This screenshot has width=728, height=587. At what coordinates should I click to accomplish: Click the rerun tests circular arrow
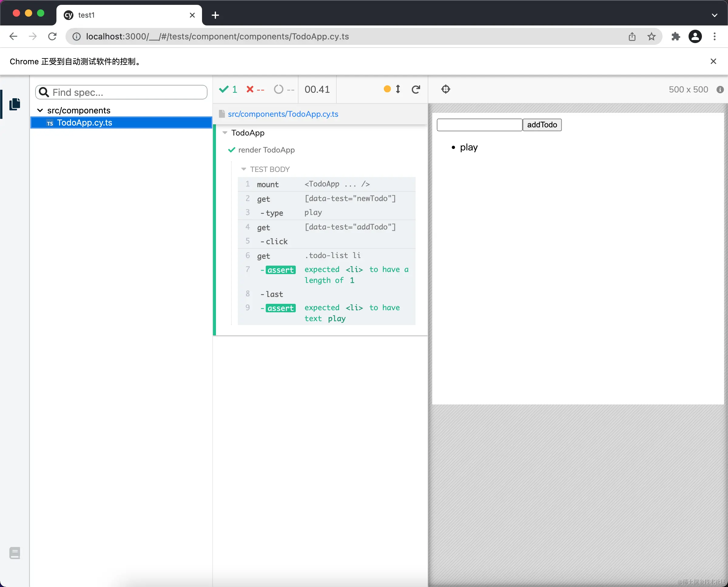[416, 89]
